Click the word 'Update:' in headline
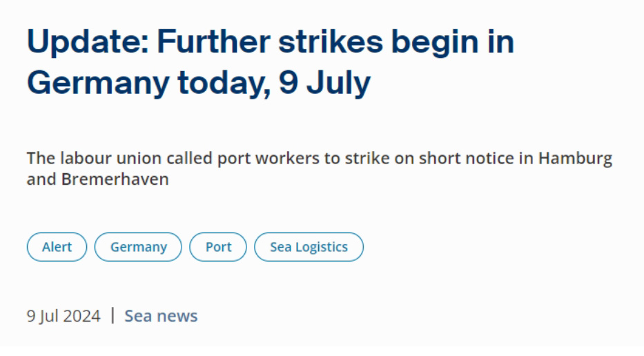Viewport: 644px width, 356px height. (88, 42)
